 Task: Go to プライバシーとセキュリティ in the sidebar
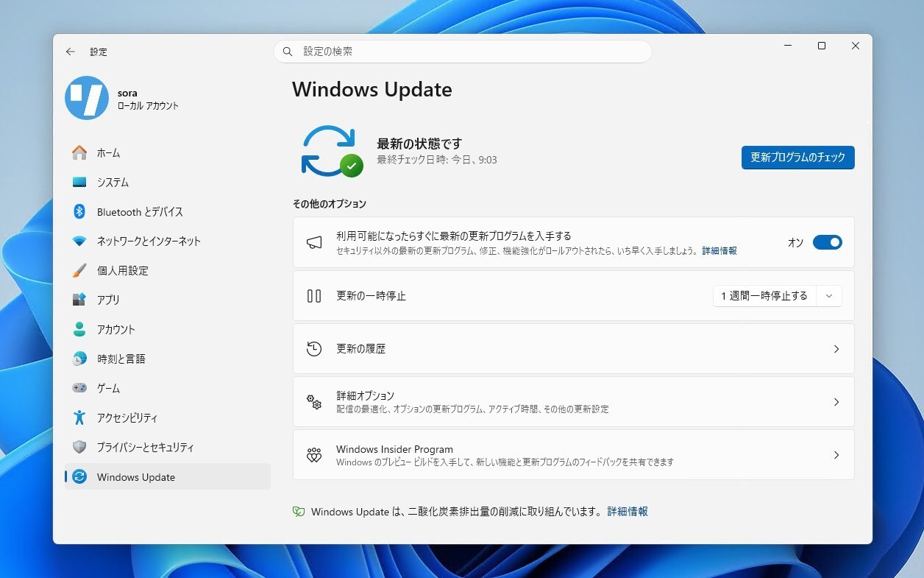click(168, 447)
